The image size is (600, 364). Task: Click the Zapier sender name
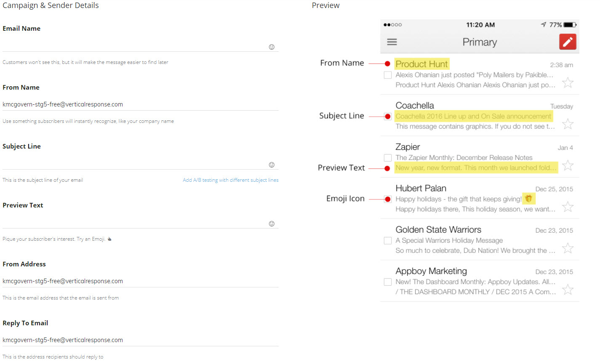(x=408, y=147)
